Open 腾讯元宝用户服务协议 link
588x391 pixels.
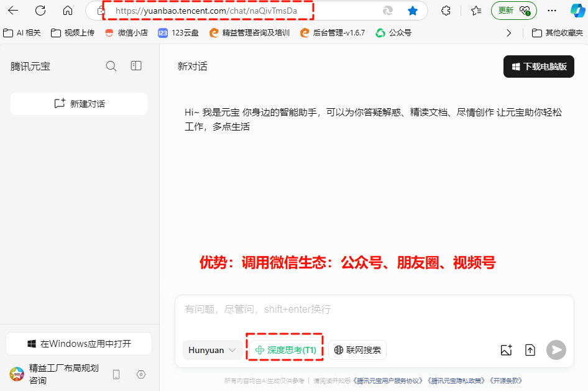coord(388,381)
